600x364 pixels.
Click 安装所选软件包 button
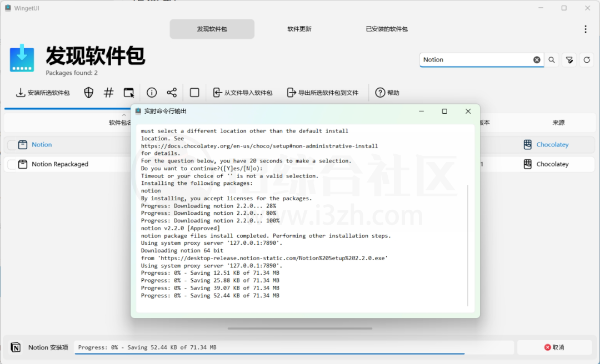click(x=43, y=93)
